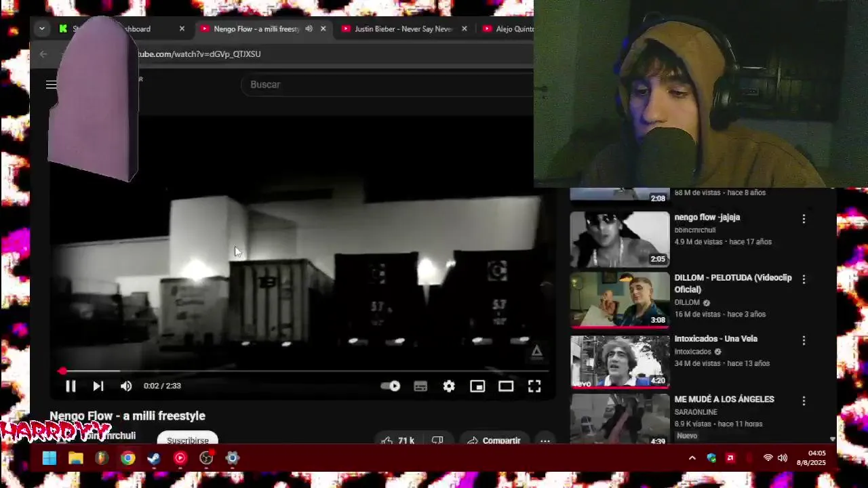
Task: Switch to theater mode with rectangle icon
Action: [x=506, y=386]
